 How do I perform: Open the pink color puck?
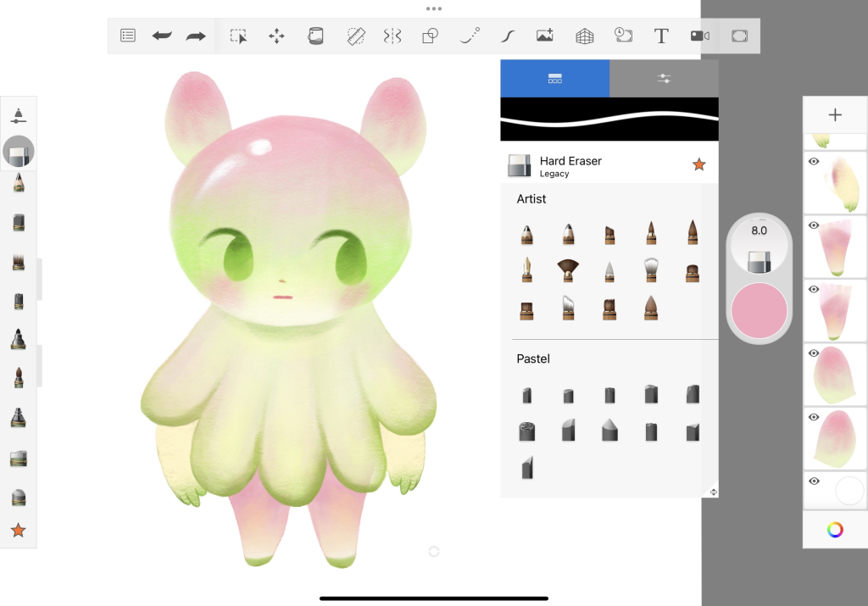click(759, 310)
